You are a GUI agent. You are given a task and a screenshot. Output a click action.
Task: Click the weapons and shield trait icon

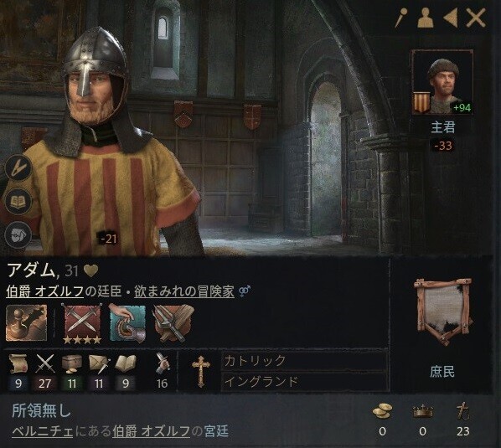tap(173, 322)
